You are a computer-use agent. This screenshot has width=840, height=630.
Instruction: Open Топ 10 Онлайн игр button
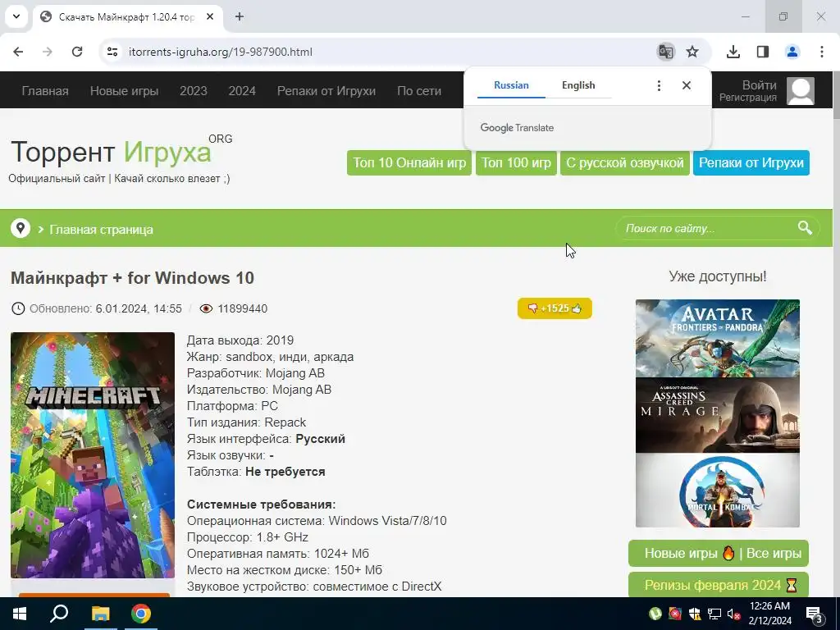pyautogui.click(x=409, y=163)
